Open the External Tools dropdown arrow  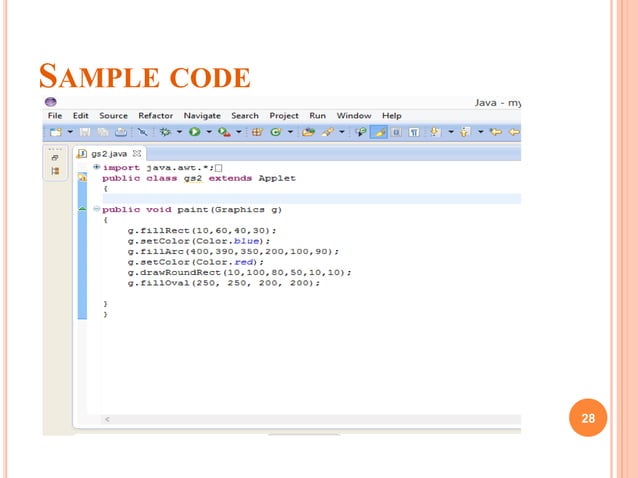pos(239,132)
